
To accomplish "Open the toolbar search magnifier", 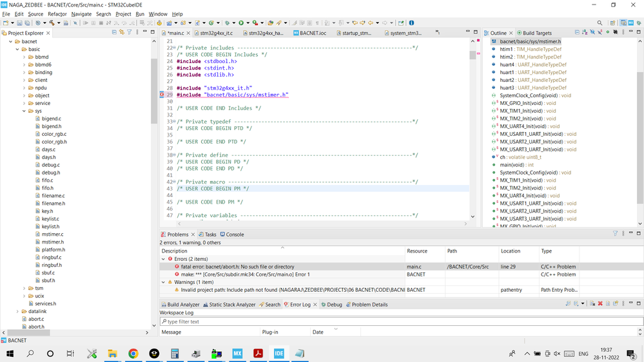I will click(x=600, y=23).
